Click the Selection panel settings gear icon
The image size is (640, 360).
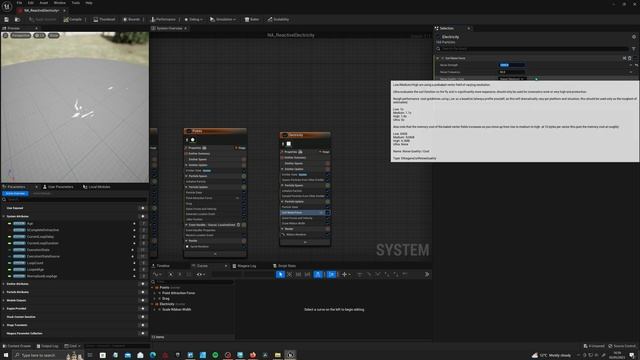click(x=634, y=37)
